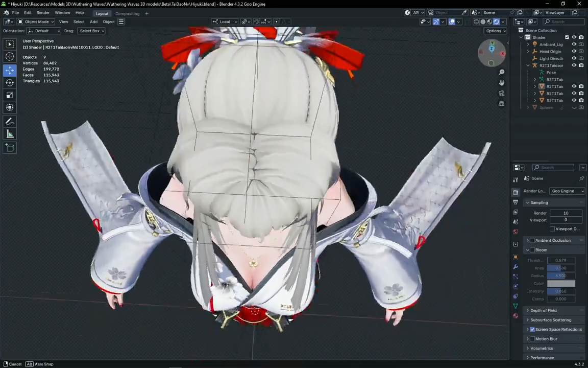Disable Screen Space Reflections checkbox
This screenshot has width=588, height=368.
pos(532,329)
